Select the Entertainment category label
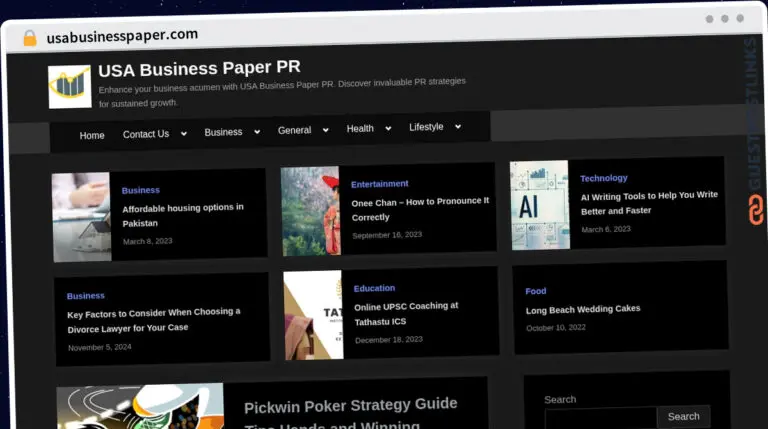 pyautogui.click(x=380, y=184)
